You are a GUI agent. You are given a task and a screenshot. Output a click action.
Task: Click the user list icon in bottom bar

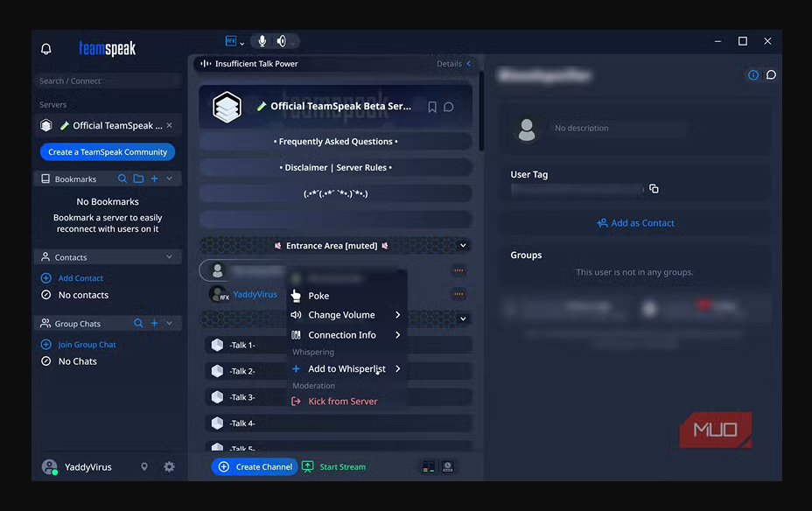click(x=448, y=466)
